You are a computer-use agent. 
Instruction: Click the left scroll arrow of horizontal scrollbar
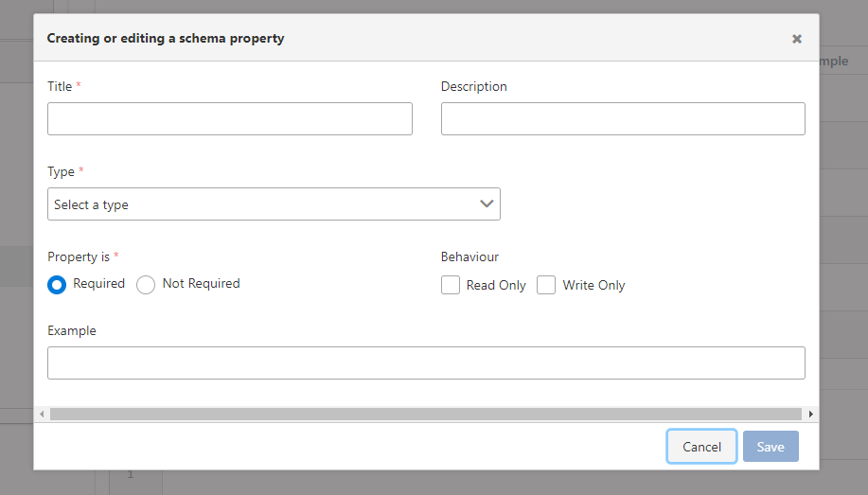pos(42,415)
